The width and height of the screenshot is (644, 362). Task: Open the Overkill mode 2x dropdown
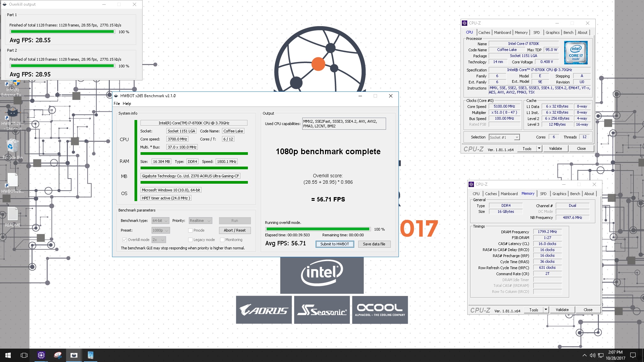(159, 240)
